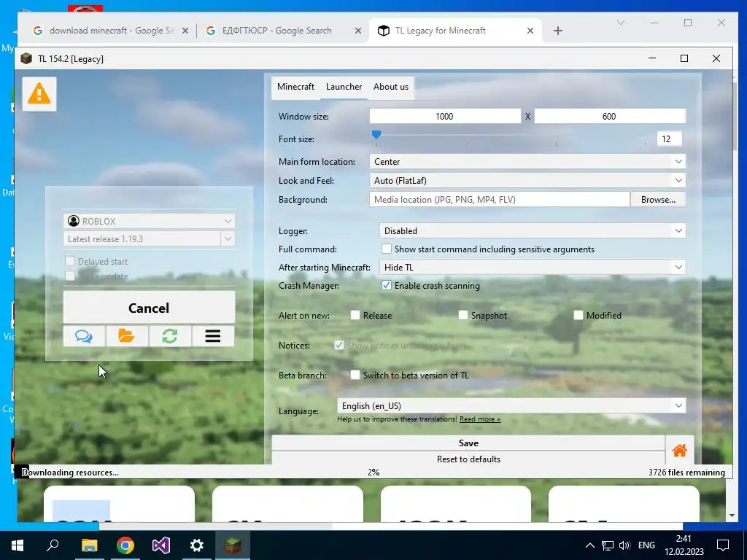Expand Latest release 1.19.3 version dropdown
The height and width of the screenshot is (560, 747).
click(228, 238)
